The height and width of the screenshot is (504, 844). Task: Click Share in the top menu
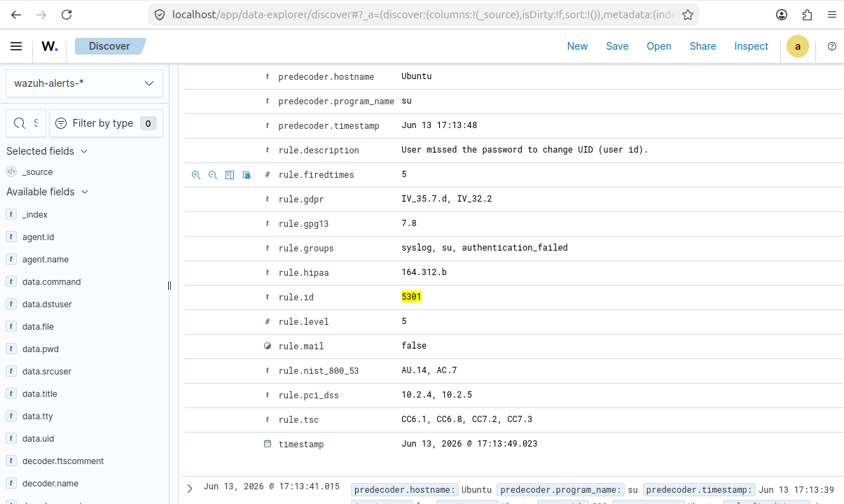click(703, 46)
